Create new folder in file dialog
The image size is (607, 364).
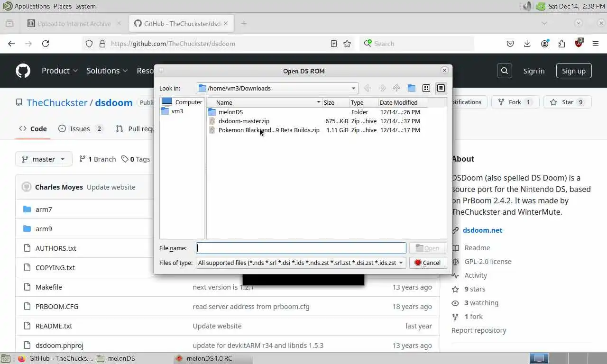[411, 88]
